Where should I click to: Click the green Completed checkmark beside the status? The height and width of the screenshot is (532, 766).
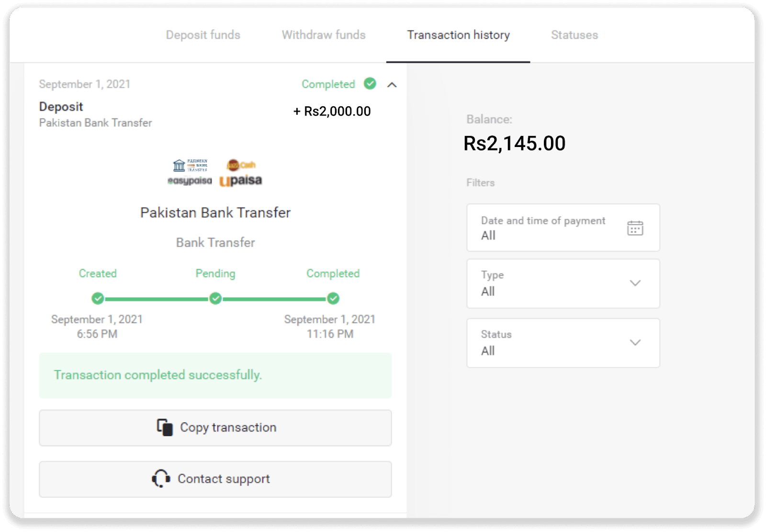coord(370,84)
